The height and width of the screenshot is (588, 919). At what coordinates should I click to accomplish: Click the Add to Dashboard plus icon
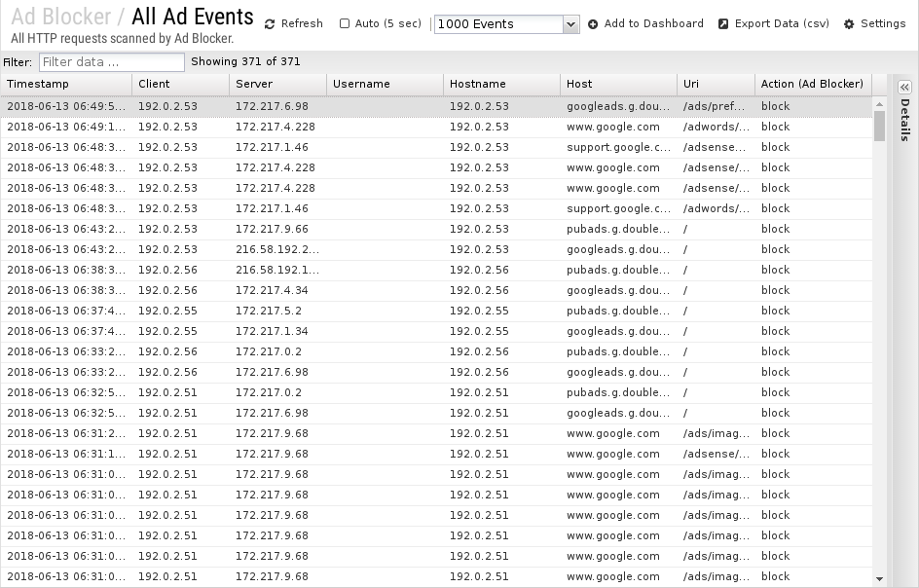(x=593, y=24)
